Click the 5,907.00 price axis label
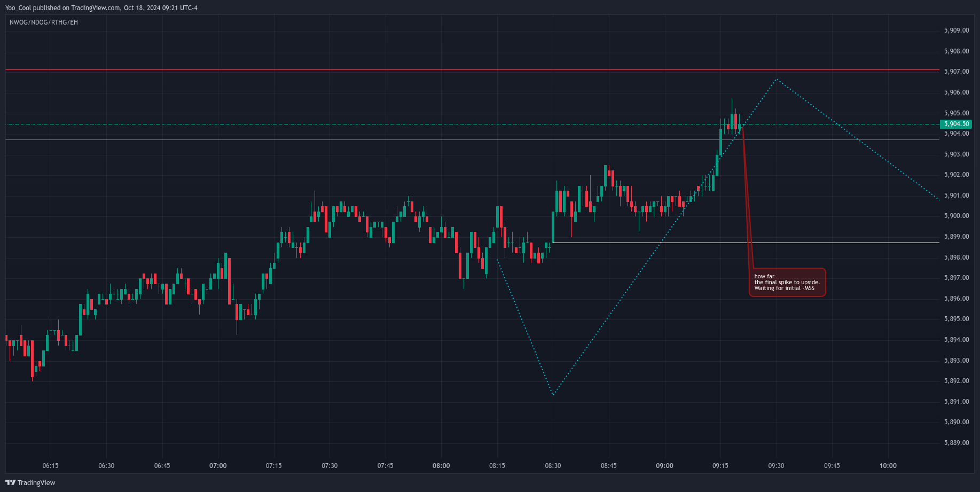The image size is (980, 492). tap(957, 72)
